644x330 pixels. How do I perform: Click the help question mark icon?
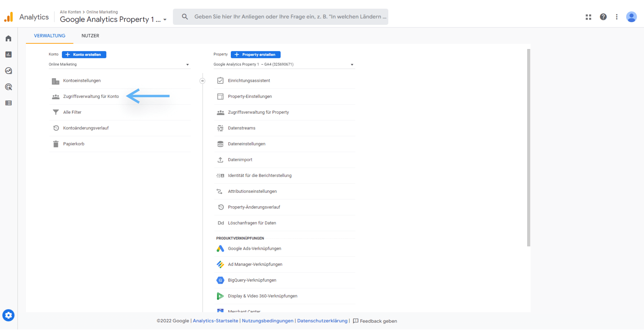pos(603,17)
